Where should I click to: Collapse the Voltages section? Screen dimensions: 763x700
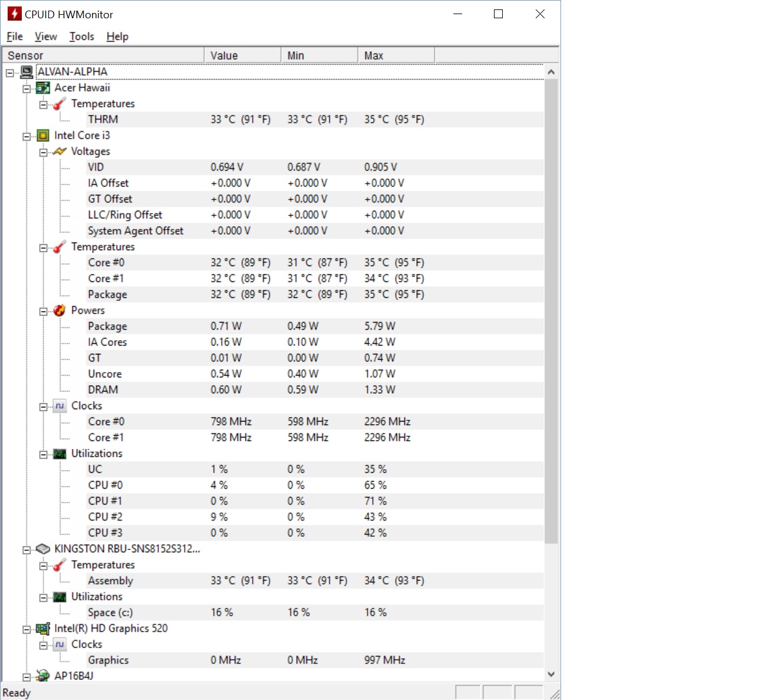coord(43,152)
